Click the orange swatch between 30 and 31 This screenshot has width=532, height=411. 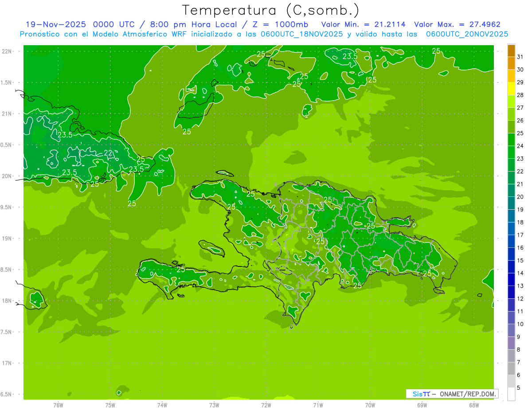point(511,63)
